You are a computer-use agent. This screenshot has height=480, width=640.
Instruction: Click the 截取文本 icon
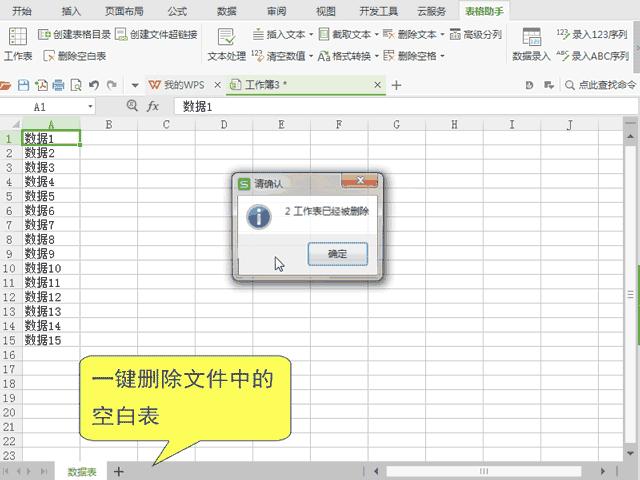pos(324,34)
